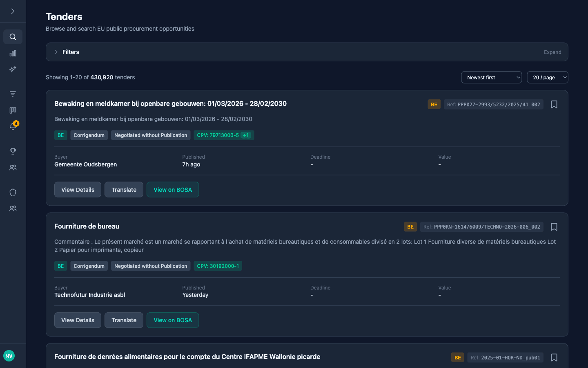Select the AI sparkles icon in sidebar
This screenshot has height=368, width=588.
pos(13,70)
